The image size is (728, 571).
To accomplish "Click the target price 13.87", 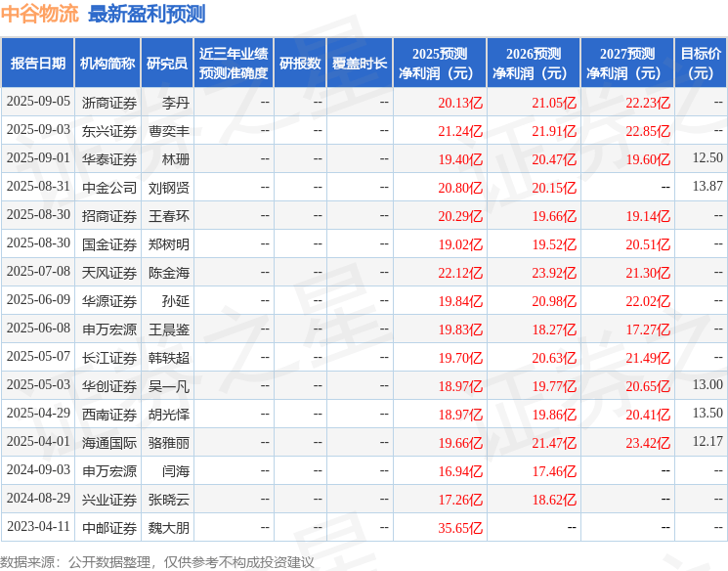I will [x=707, y=187].
